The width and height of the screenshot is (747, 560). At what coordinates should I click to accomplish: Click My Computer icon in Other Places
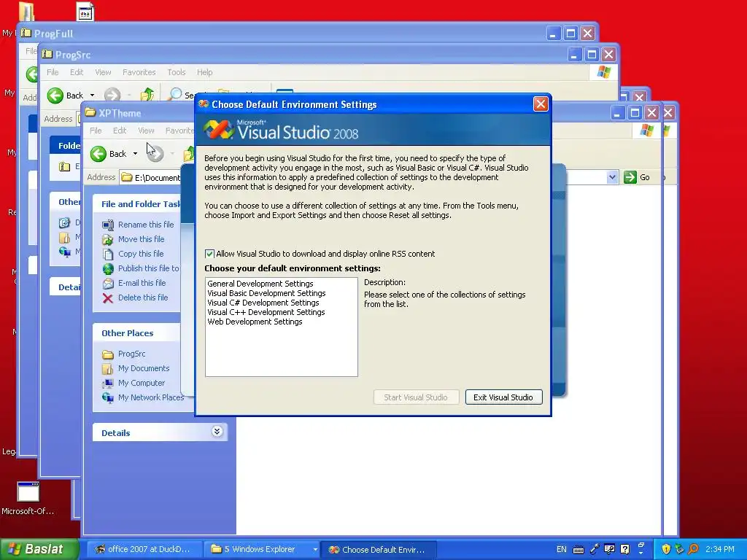tap(108, 384)
